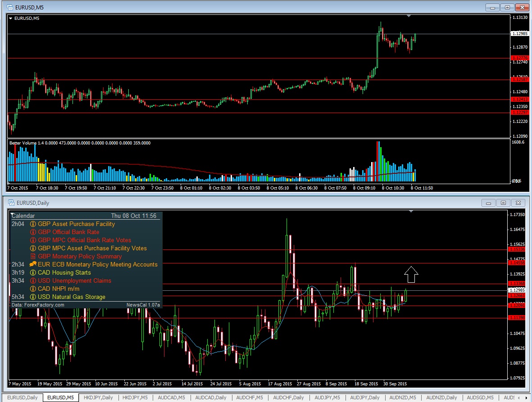Click the Better Volume 1.4 indicator label

tap(80, 143)
